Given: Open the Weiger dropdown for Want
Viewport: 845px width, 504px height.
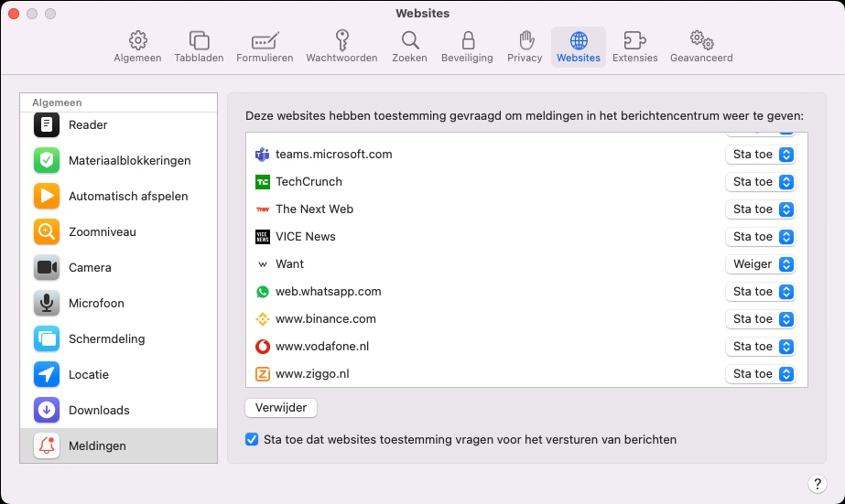Looking at the screenshot, I should (761, 263).
